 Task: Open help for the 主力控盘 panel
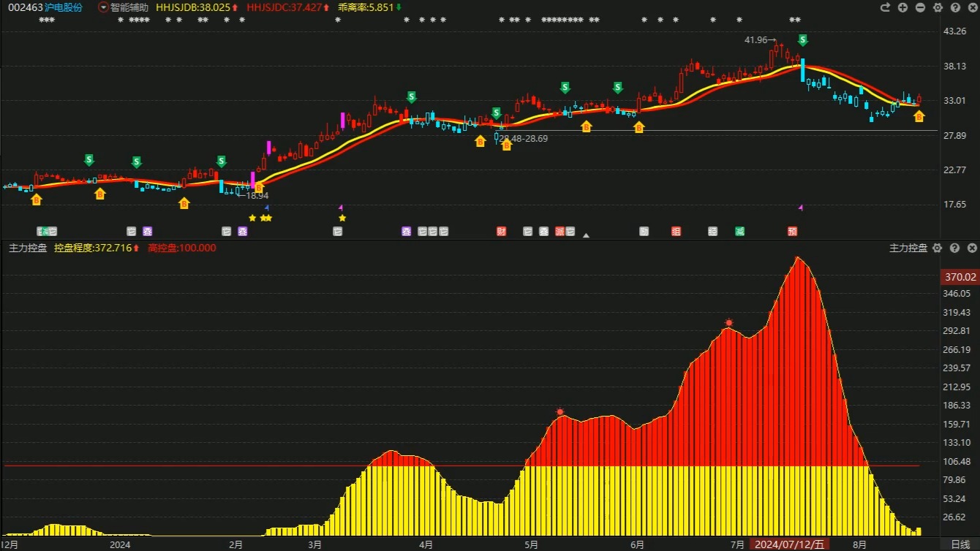click(954, 248)
